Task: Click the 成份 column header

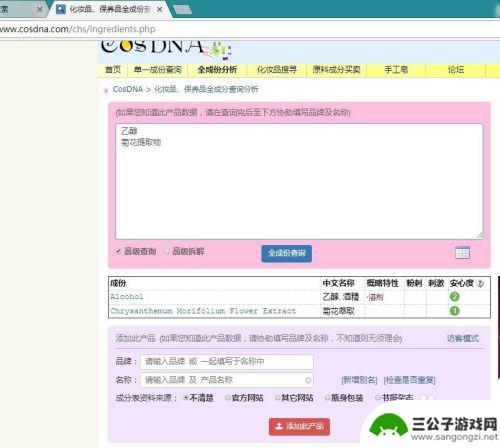Action: tap(118, 283)
